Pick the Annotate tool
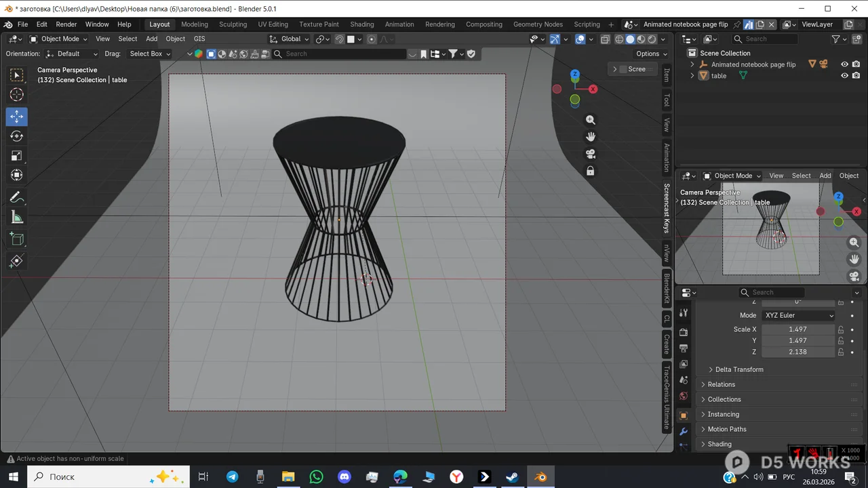 point(17,198)
